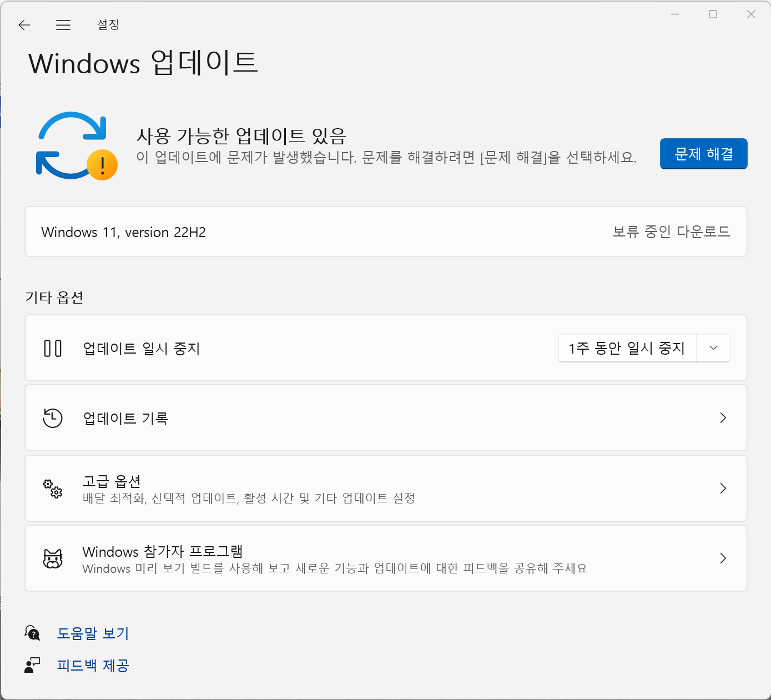Open the 도움말 보기 link
The image size is (771, 700).
point(93,633)
